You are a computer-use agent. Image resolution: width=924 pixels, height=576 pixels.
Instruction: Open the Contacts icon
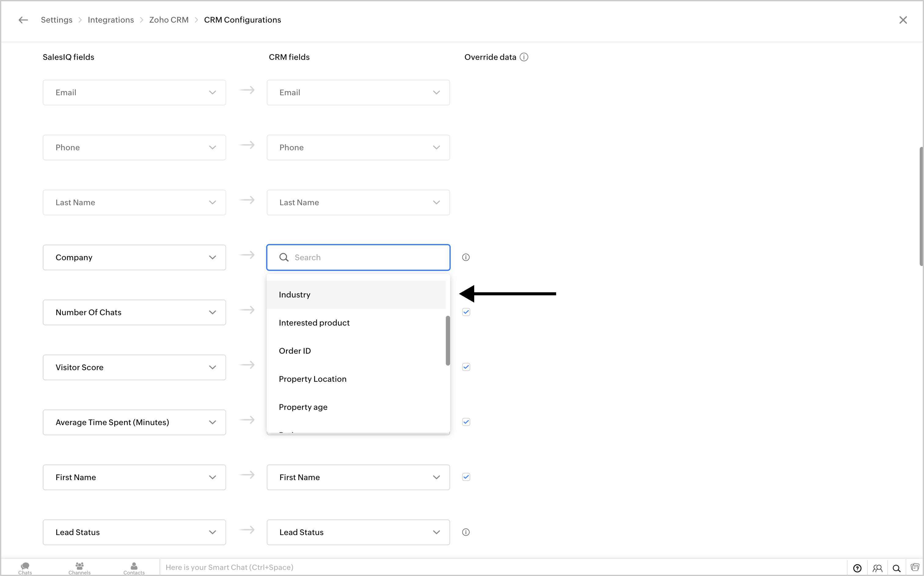[x=134, y=568]
